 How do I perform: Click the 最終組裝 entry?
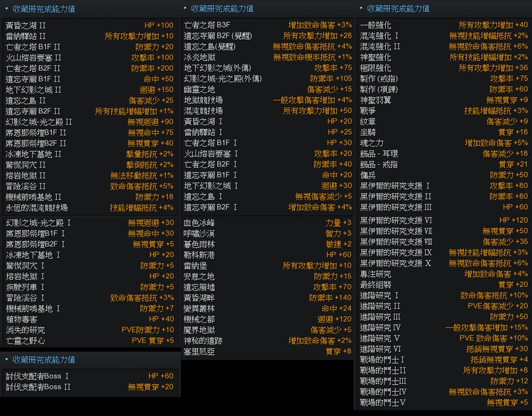375,285
